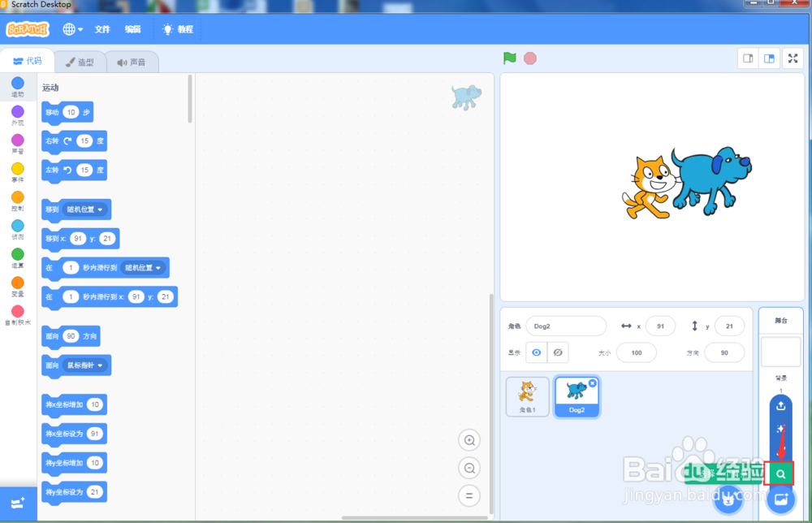Screen dimensions: 812x523
Task: Click the 将x坐标设为 91 block
Action: pyautogui.click(x=74, y=434)
